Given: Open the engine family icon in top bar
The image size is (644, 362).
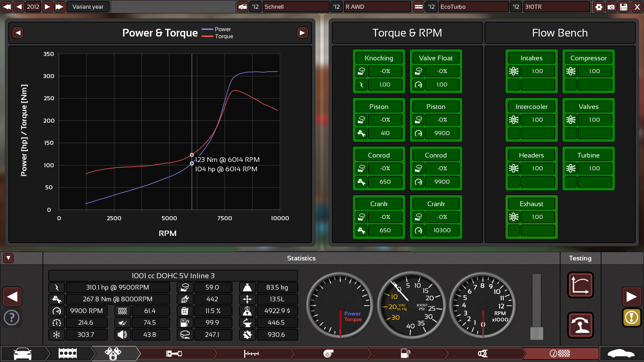Looking at the screenshot, I should 419,7.
